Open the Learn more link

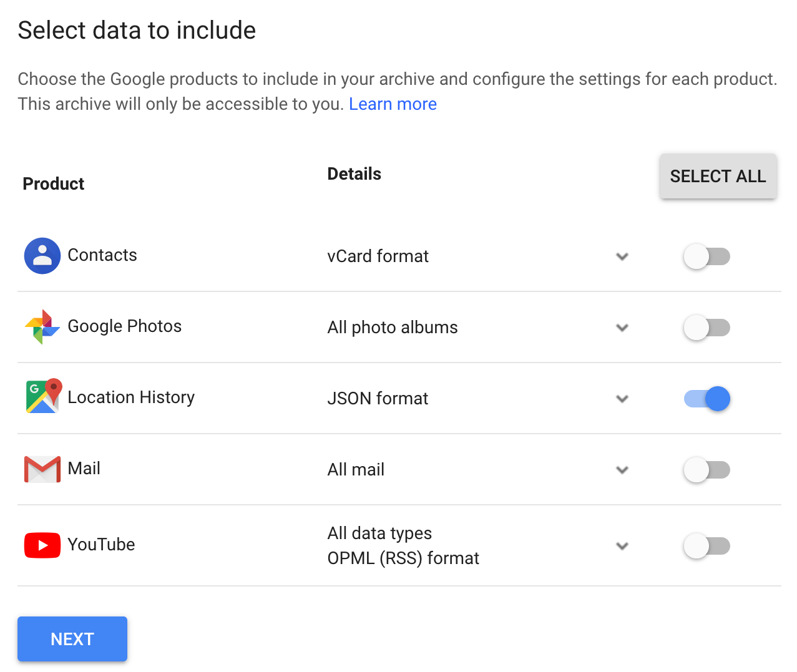[393, 104]
